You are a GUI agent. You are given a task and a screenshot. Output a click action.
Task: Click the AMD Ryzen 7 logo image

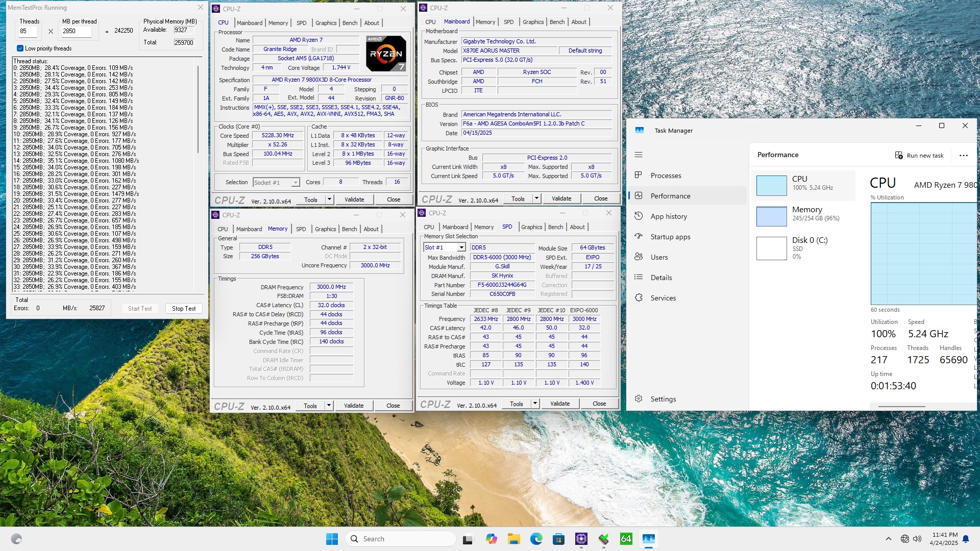click(386, 54)
